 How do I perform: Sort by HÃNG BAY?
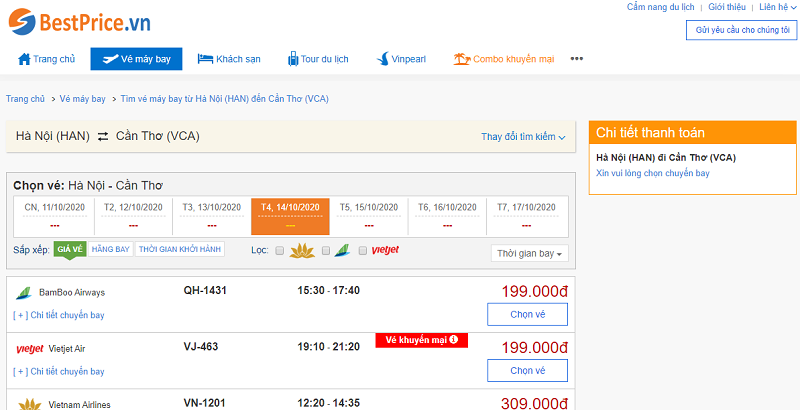[x=111, y=249]
